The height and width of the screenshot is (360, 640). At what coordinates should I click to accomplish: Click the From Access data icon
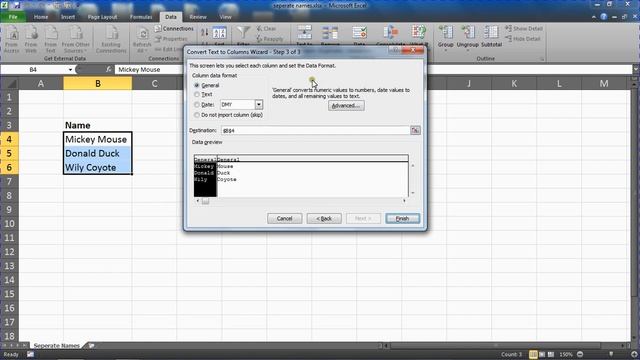pyautogui.click(x=11, y=39)
